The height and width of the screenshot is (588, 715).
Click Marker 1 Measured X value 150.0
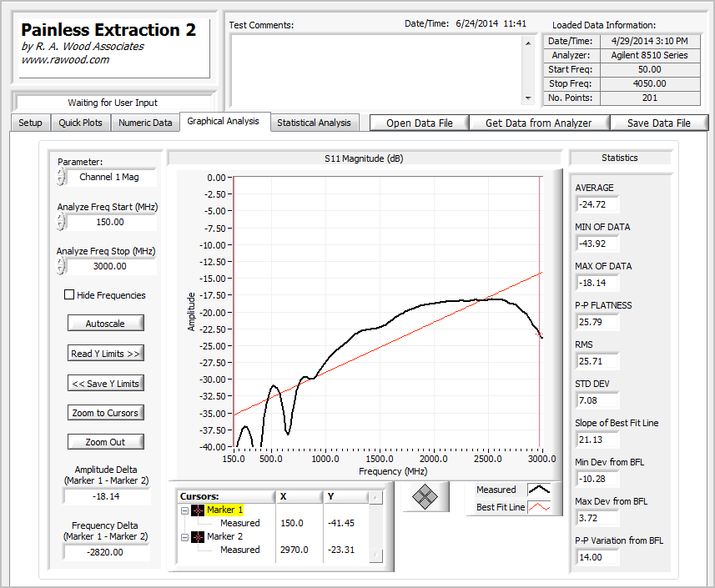(292, 523)
